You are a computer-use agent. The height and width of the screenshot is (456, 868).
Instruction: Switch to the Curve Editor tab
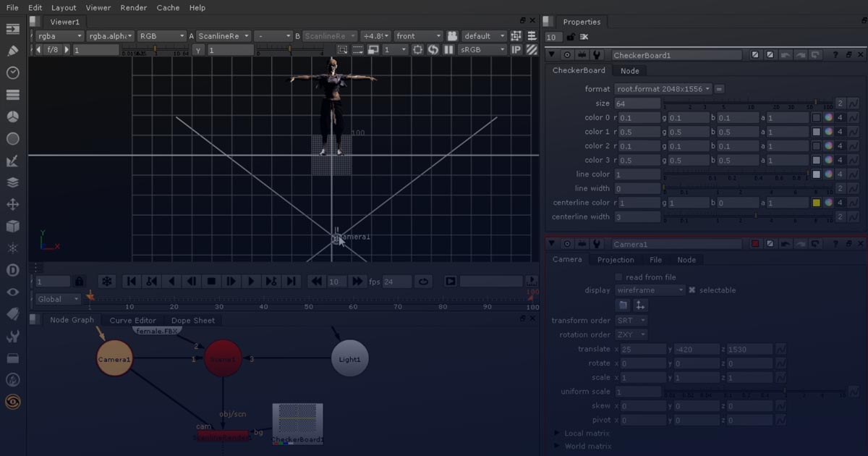tap(132, 320)
